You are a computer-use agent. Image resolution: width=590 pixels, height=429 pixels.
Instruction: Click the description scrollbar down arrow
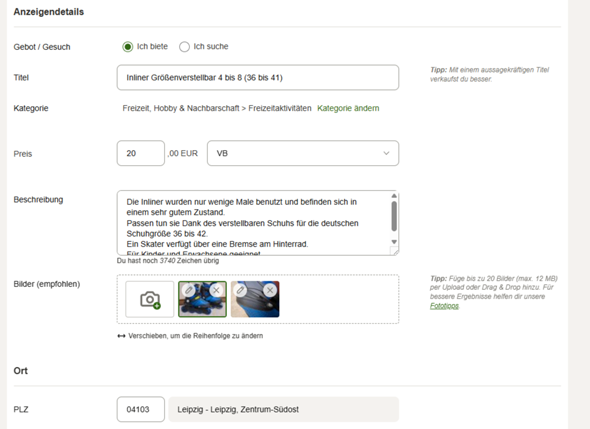394,242
